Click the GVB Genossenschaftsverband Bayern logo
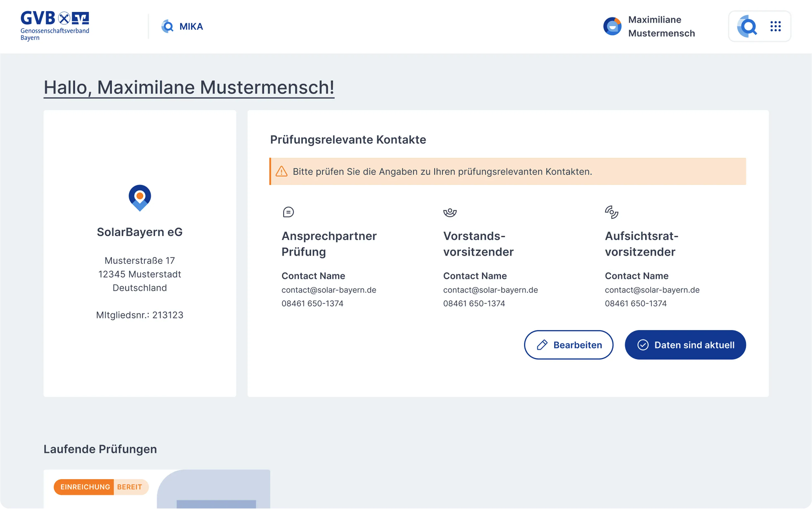This screenshot has width=812, height=509. coord(55,26)
